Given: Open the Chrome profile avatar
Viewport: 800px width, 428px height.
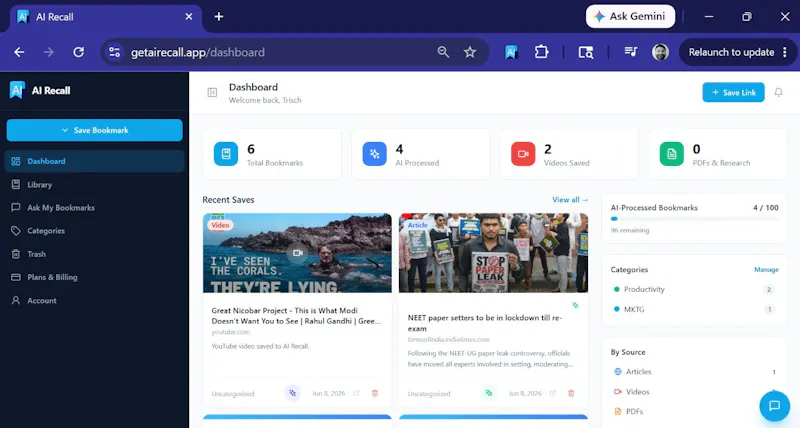Looking at the screenshot, I should (660, 52).
